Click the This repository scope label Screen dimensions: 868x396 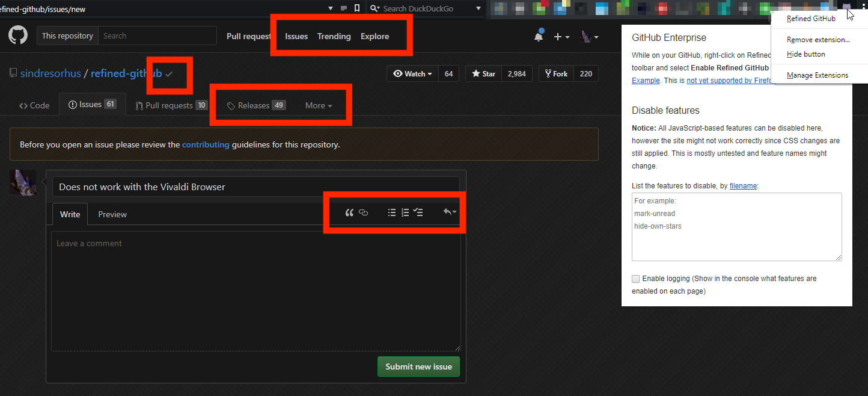click(67, 36)
